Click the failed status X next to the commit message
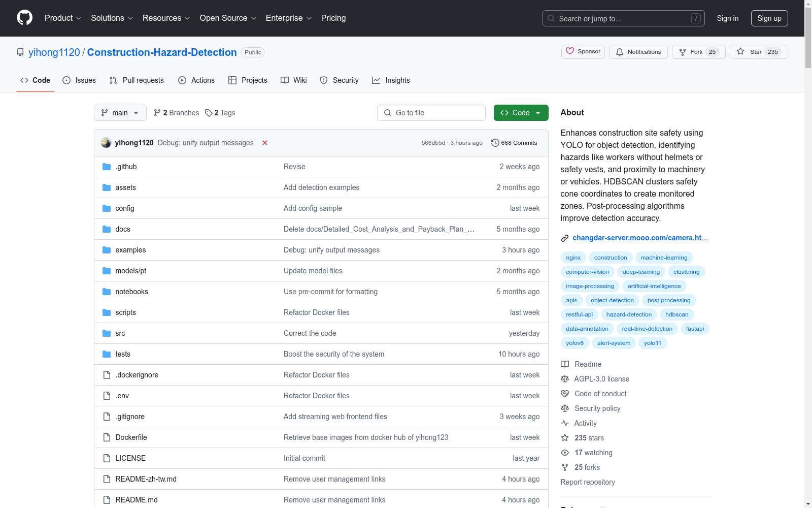Image resolution: width=812 pixels, height=508 pixels. pyautogui.click(x=265, y=143)
